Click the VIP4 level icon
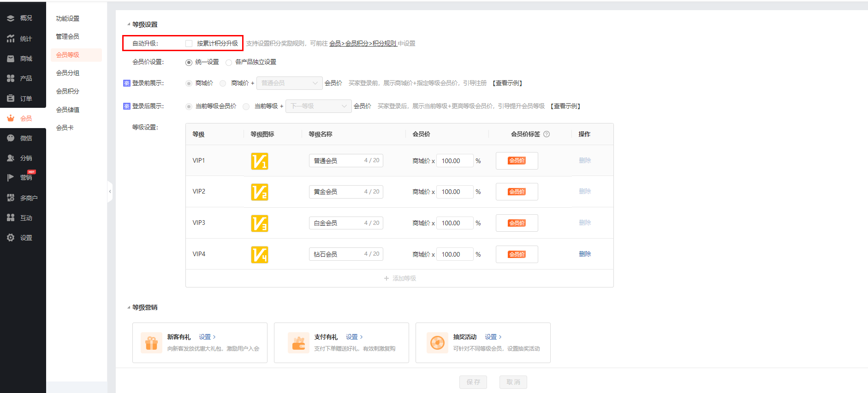The image size is (868, 393). point(260,254)
